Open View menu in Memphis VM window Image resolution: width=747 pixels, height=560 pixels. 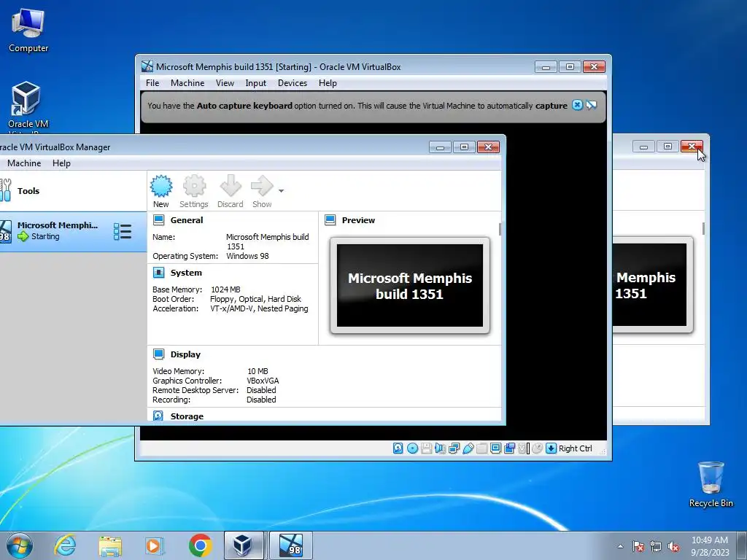[x=225, y=83]
